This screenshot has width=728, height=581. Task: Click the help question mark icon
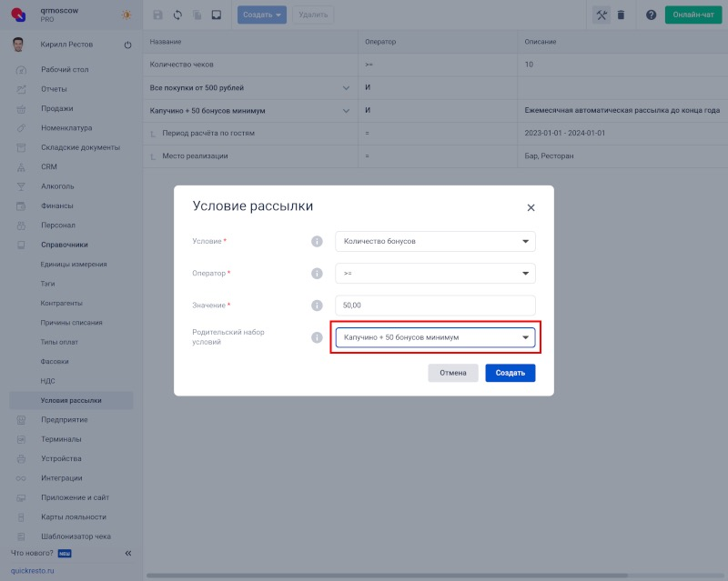651,15
